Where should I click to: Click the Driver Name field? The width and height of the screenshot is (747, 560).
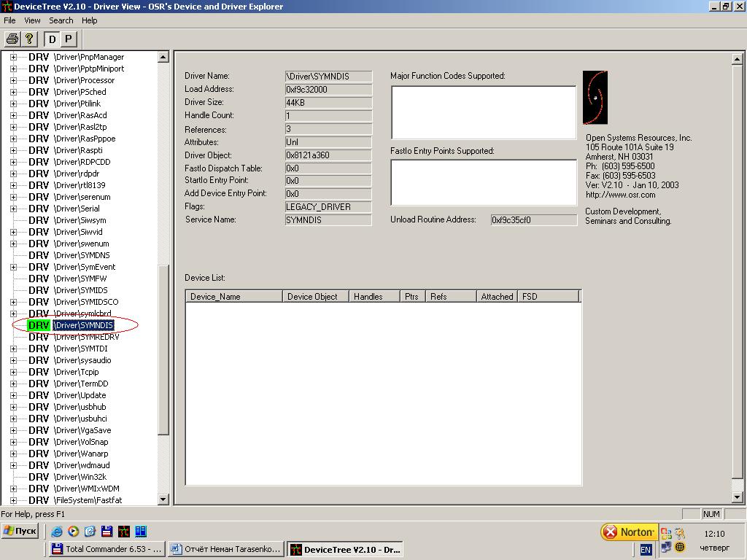328,76
